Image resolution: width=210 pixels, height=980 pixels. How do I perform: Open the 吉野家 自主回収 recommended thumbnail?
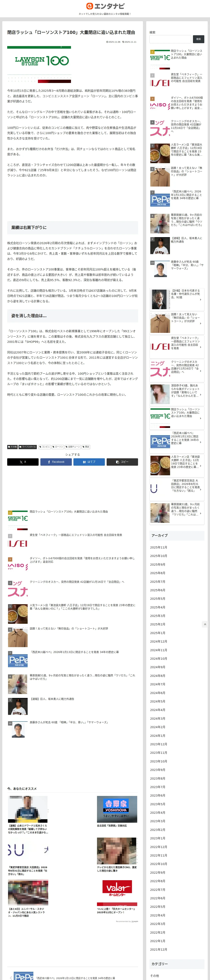tap(117, 809)
